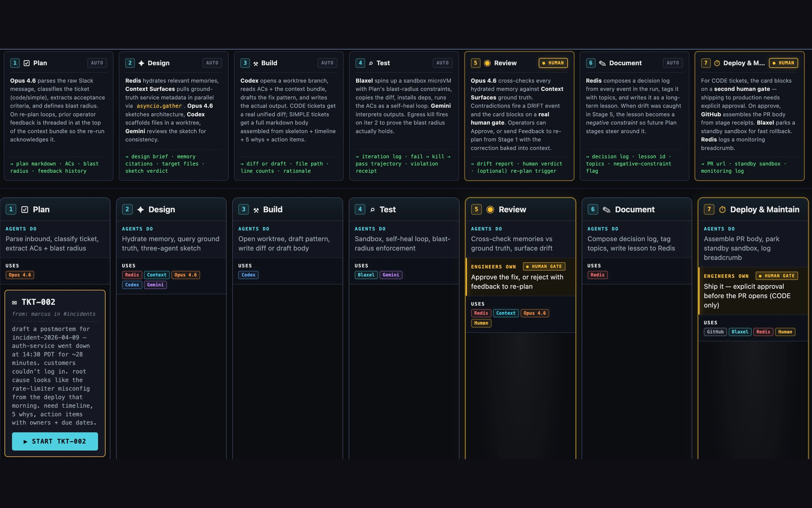Click step number 1 badge on top Plan card
Image resolution: width=812 pixels, height=508 pixels.
(x=15, y=63)
